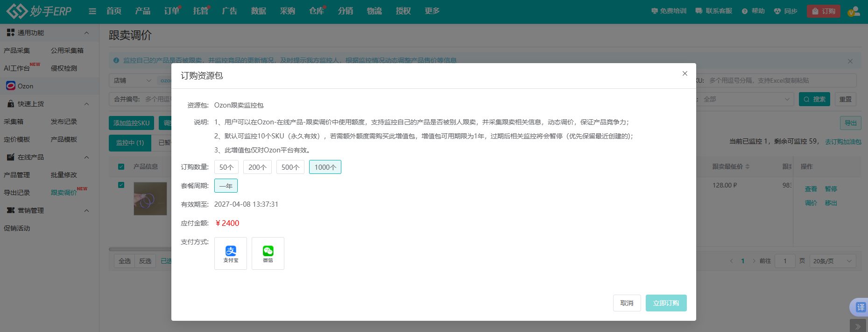Collapse the 营销管理 sidebar section
The width and height of the screenshot is (868, 332).
[x=86, y=210]
